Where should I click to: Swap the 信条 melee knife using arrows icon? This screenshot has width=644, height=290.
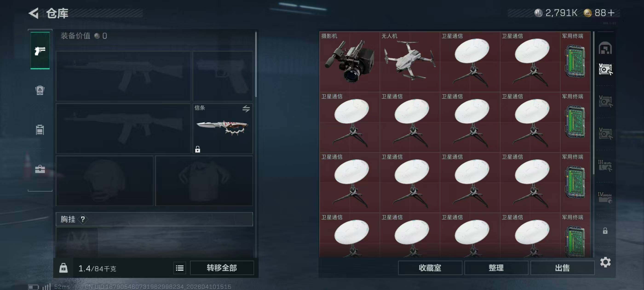246,109
